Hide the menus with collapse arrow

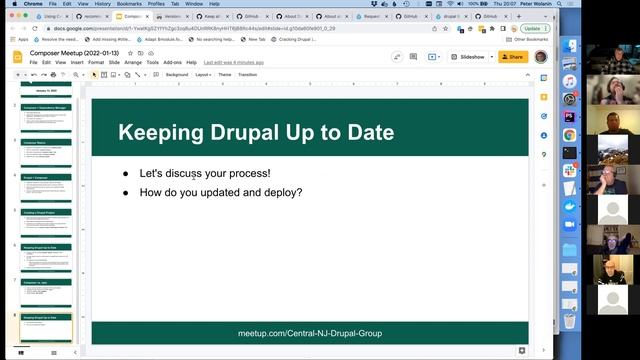click(x=527, y=75)
